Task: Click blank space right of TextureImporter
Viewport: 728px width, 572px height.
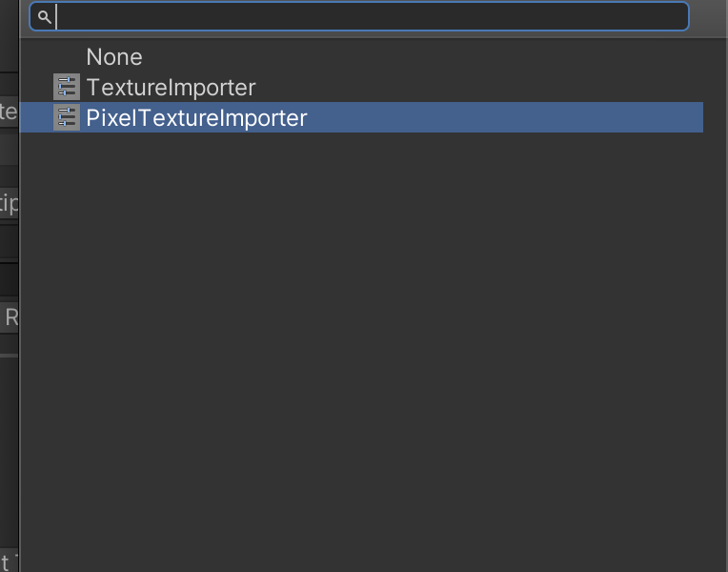Action: coord(476,88)
